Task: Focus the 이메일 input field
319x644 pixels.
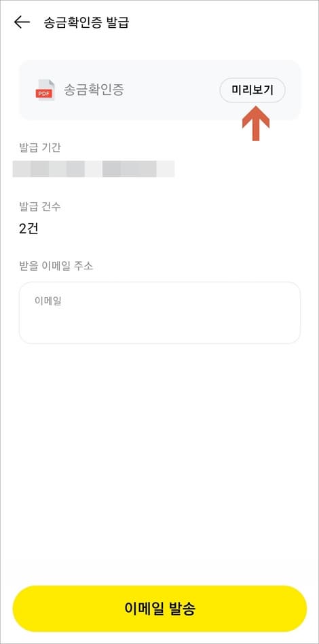Action: pos(159,313)
